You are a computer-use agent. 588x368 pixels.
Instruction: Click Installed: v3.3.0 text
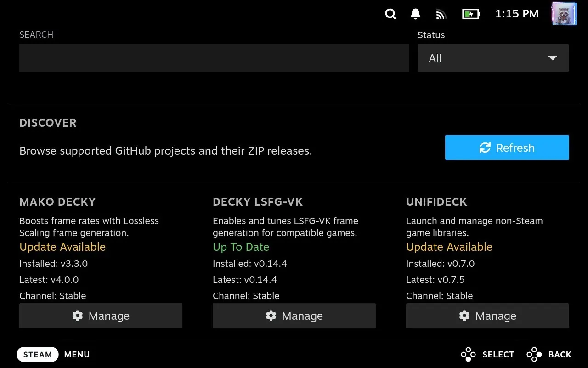[53, 264]
